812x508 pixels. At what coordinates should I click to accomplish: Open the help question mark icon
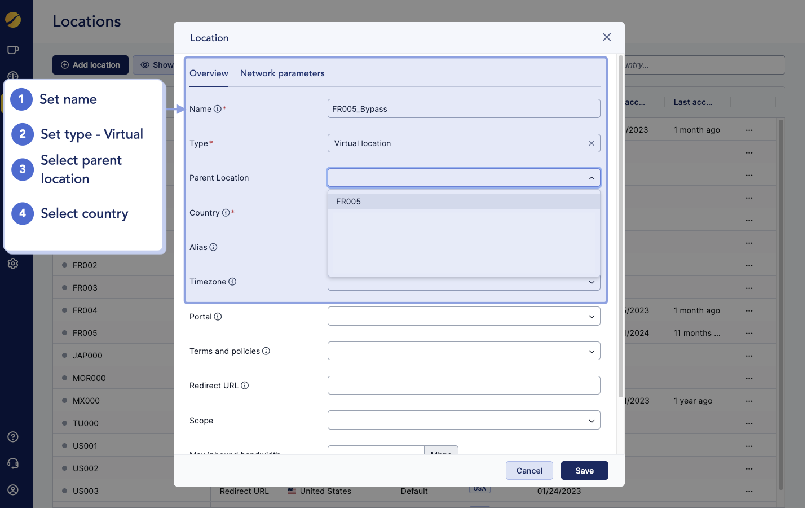pos(13,437)
